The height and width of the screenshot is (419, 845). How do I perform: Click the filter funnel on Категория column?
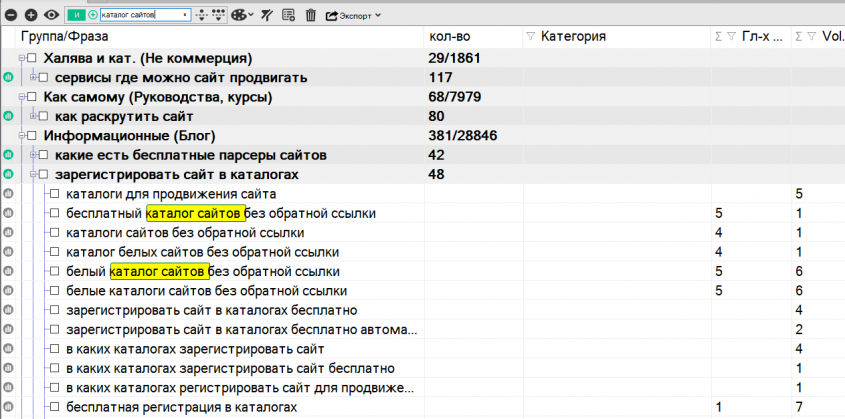531,37
